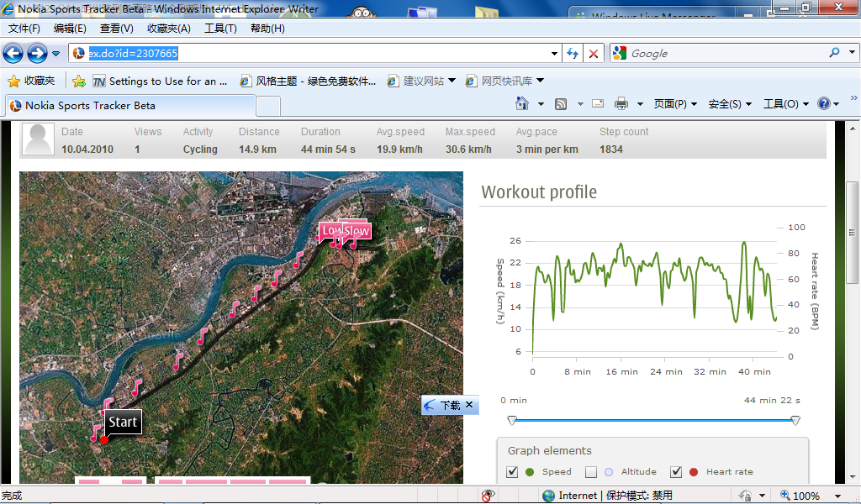The width and height of the screenshot is (861, 504).
Task: Open the 'Settings to Use for an ...' bookmark
Action: [160, 81]
